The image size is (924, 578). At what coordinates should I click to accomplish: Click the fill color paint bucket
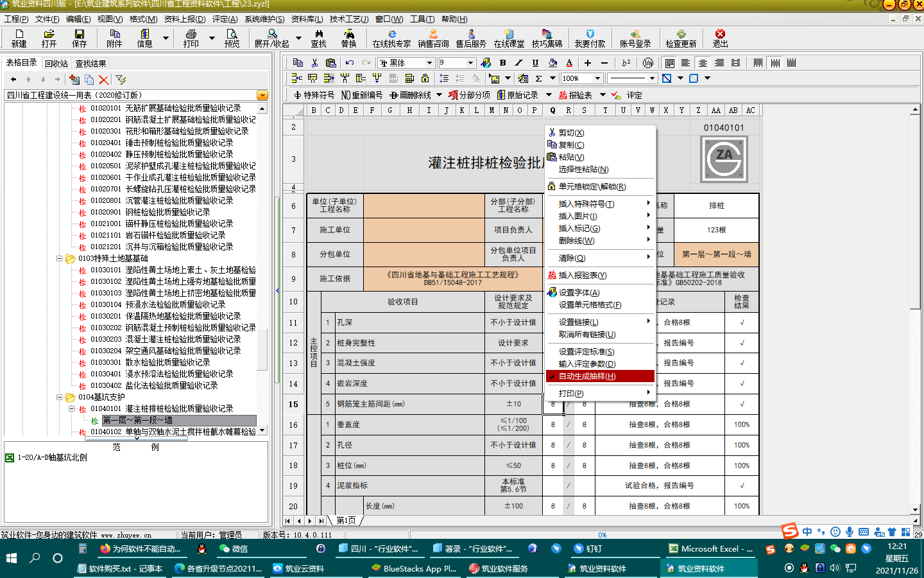pyautogui.click(x=552, y=62)
